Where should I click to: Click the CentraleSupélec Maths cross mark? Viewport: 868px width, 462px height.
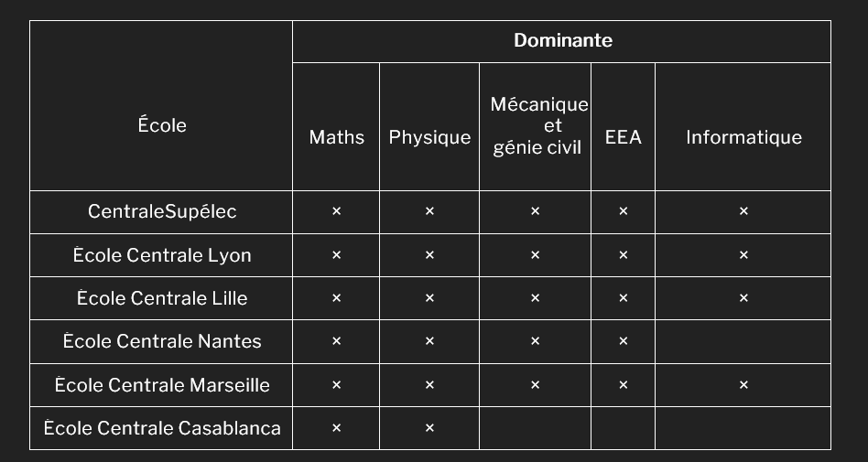tap(336, 211)
